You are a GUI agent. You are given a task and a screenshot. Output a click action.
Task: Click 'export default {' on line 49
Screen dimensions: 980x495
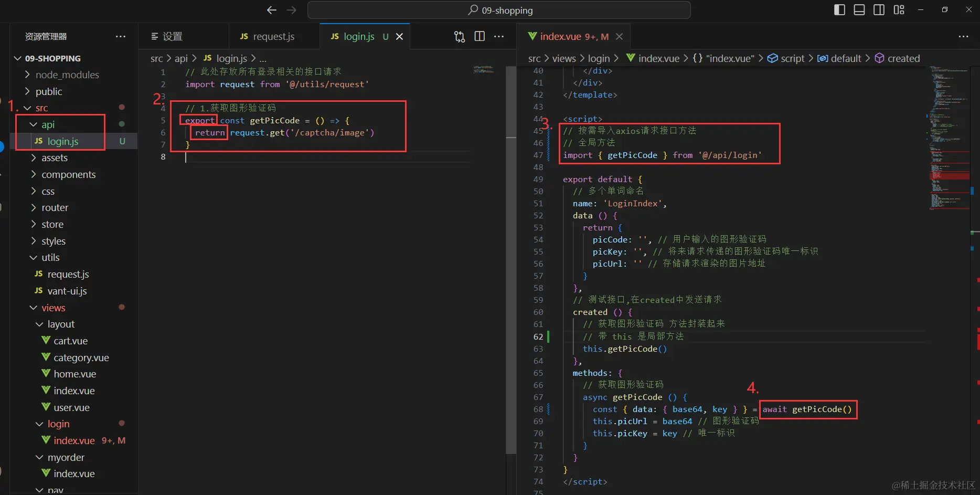point(602,180)
